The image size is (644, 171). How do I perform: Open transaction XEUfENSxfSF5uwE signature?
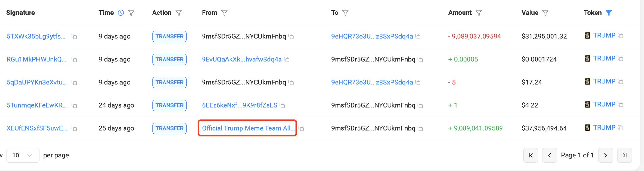click(x=37, y=128)
